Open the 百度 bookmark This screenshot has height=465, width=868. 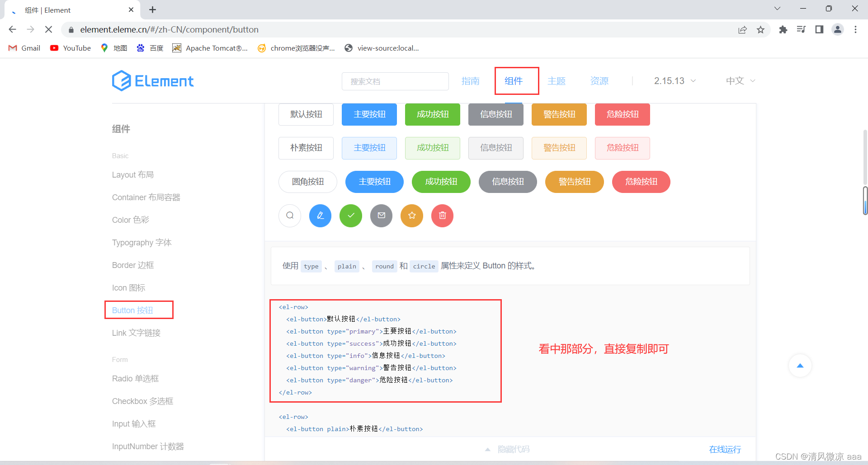(150, 48)
